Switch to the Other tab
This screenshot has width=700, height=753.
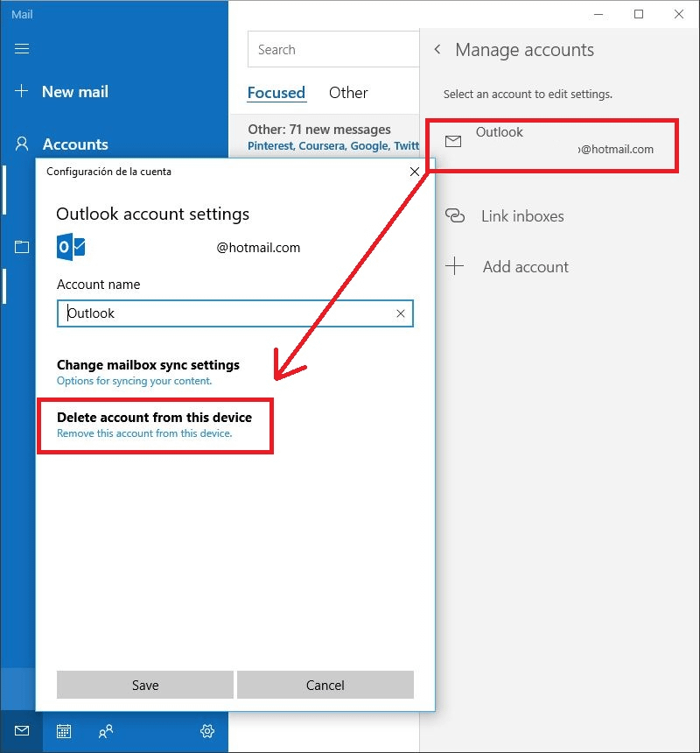[347, 92]
